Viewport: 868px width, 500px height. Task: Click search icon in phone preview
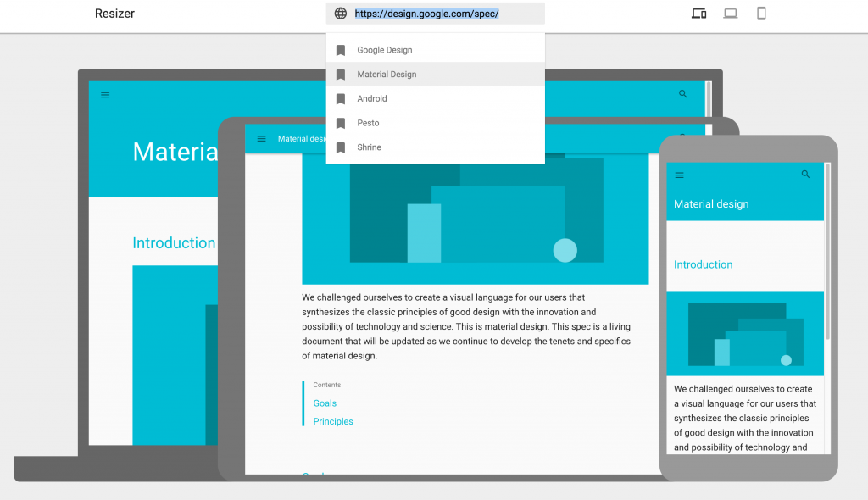(805, 175)
